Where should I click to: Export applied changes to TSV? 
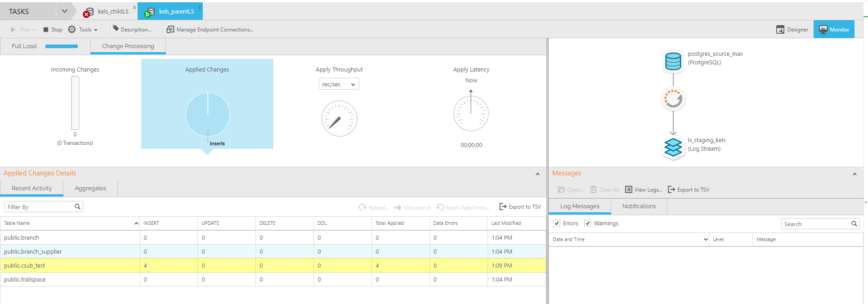pyautogui.click(x=520, y=207)
